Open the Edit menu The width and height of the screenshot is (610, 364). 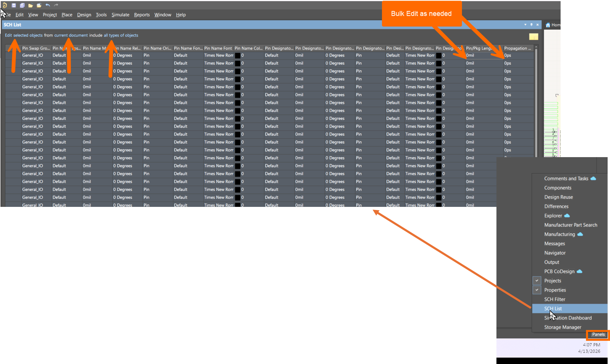[x=20, y=15]
